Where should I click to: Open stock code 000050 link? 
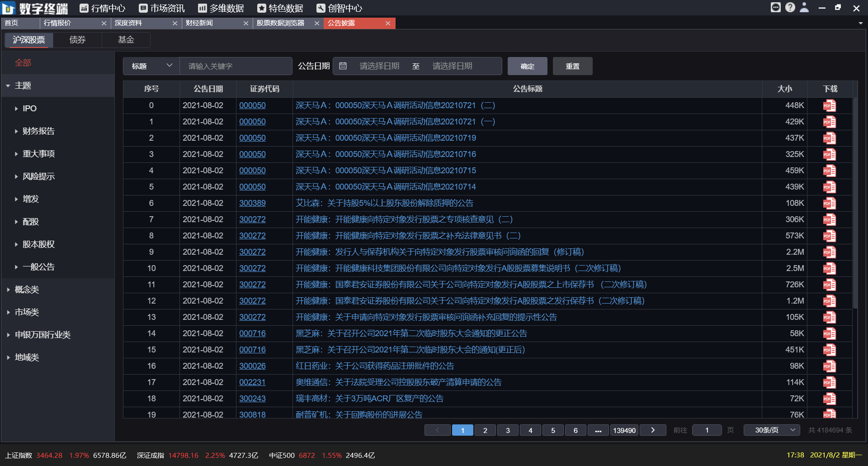[x=252, y=105]
